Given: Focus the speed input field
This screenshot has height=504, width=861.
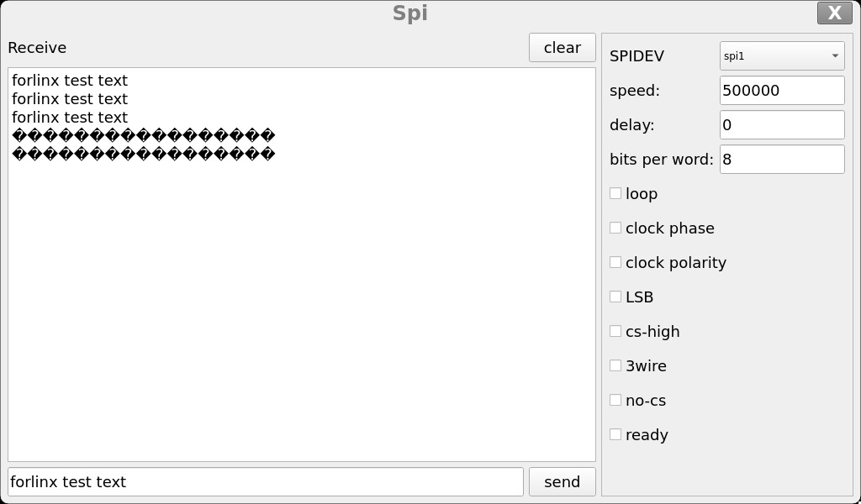Looking at the screenshot, I should [x=782, y=91].
